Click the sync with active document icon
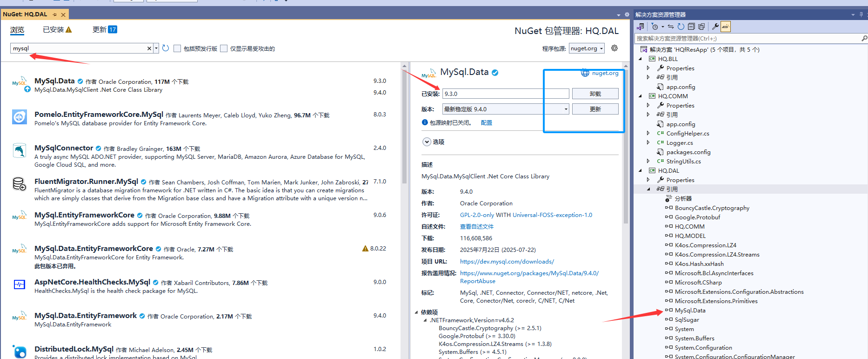 click(671, 27)
